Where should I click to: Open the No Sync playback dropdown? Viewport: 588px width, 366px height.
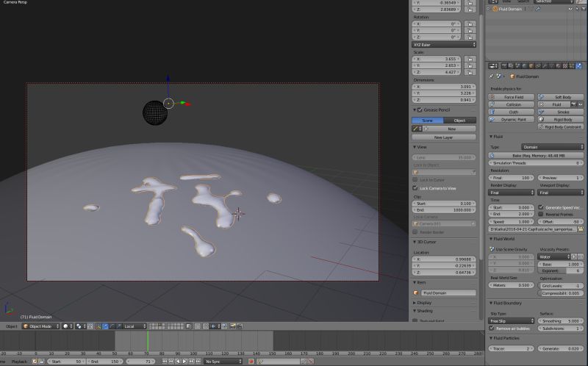coord(223,362)
